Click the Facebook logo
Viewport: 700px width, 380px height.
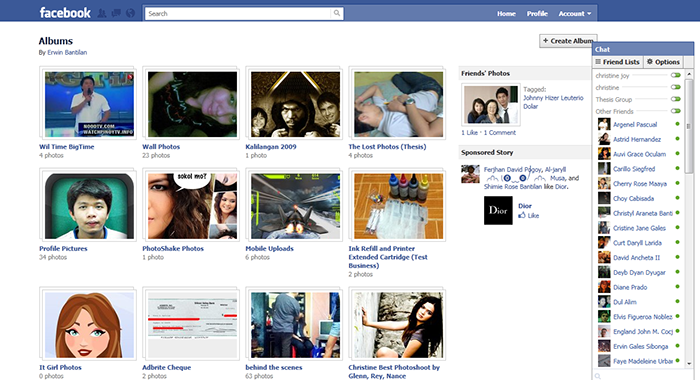[65, 13]
